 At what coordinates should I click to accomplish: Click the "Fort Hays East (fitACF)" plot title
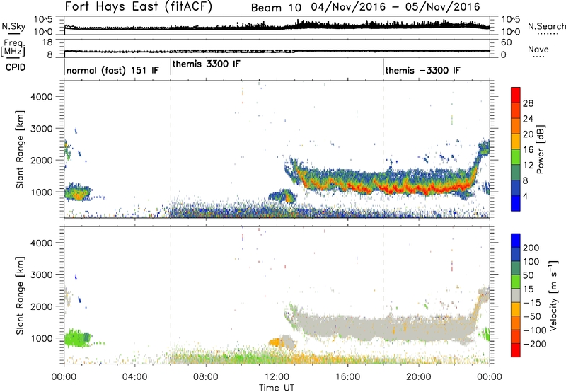pyautogui.click(x=139, y=6)
